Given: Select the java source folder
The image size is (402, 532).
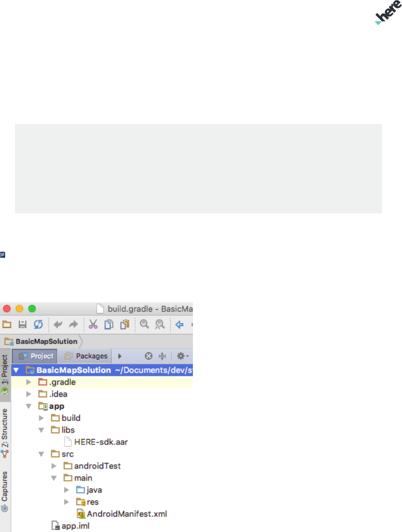Looking at the screenshot, I should 89,490.
